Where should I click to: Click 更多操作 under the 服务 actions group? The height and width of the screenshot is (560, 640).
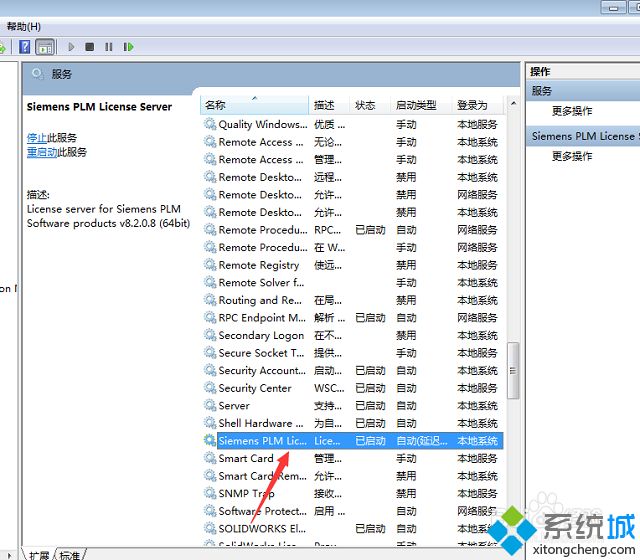point(572,111)
